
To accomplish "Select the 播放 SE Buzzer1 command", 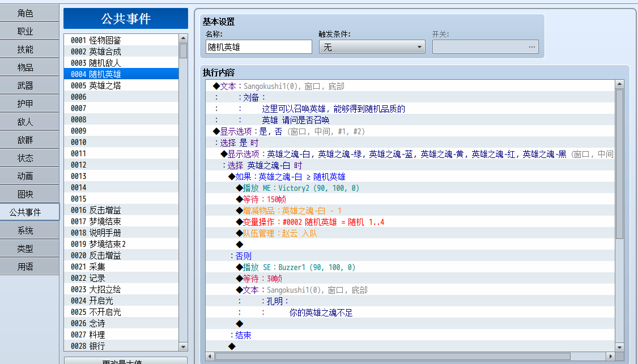I will tap(410, 267).
